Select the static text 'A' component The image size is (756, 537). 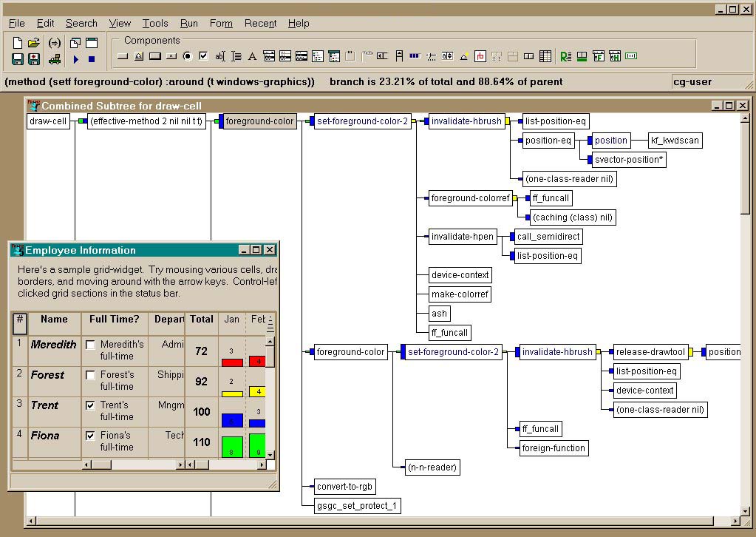tap(252, 56)
